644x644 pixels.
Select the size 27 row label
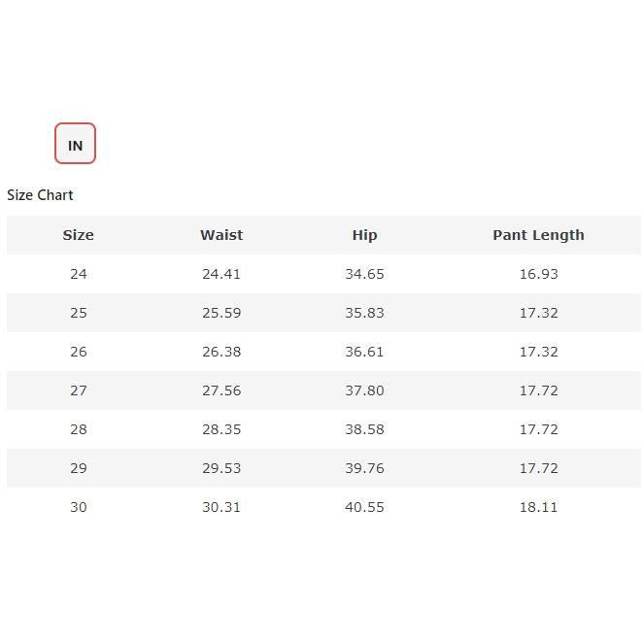pos(79,390)
